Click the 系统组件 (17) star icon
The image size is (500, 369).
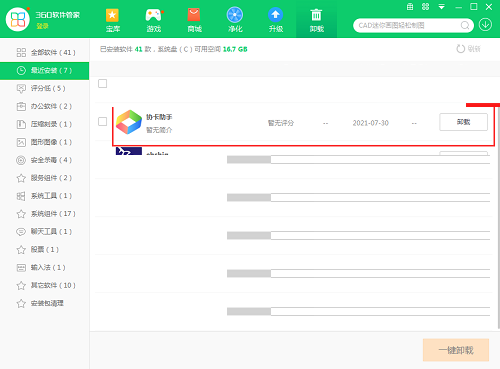click(x=21, y=214)
